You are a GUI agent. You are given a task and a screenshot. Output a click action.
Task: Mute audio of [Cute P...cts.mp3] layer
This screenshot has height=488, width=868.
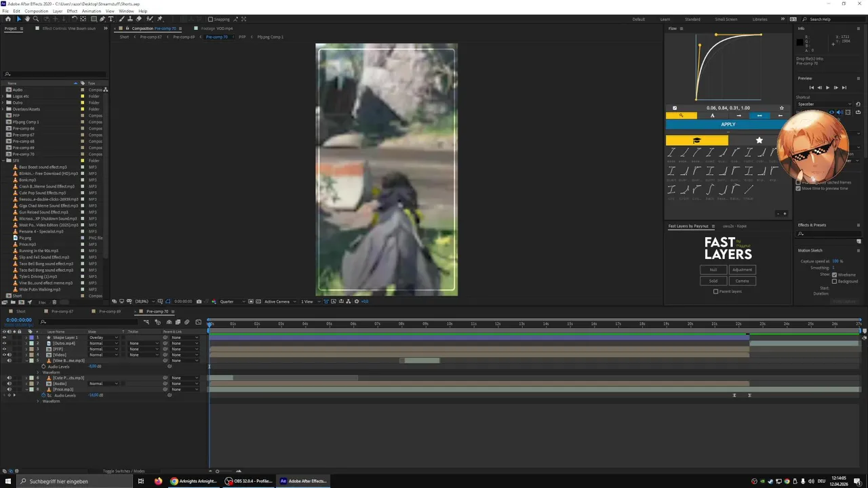[x=9, y=378]
